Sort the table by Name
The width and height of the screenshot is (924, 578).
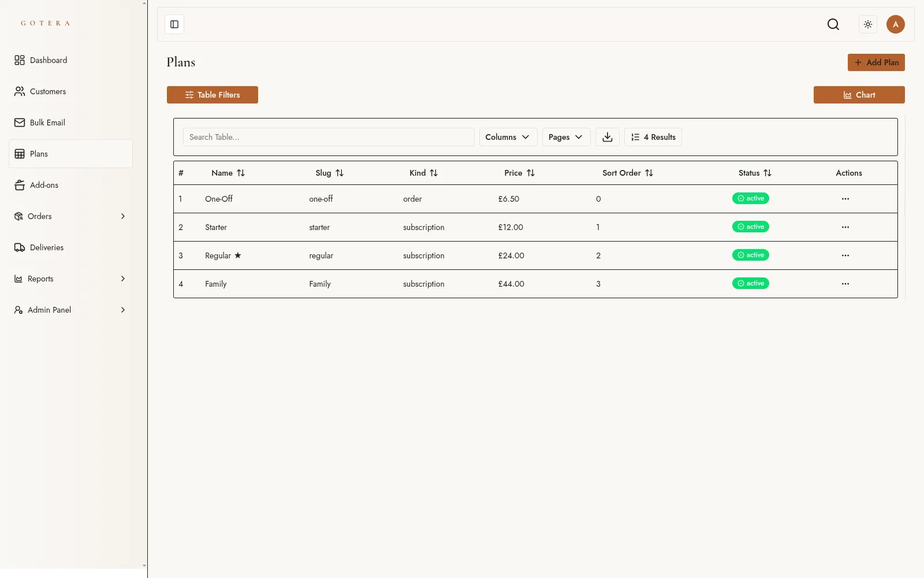(x=228, y=173)
